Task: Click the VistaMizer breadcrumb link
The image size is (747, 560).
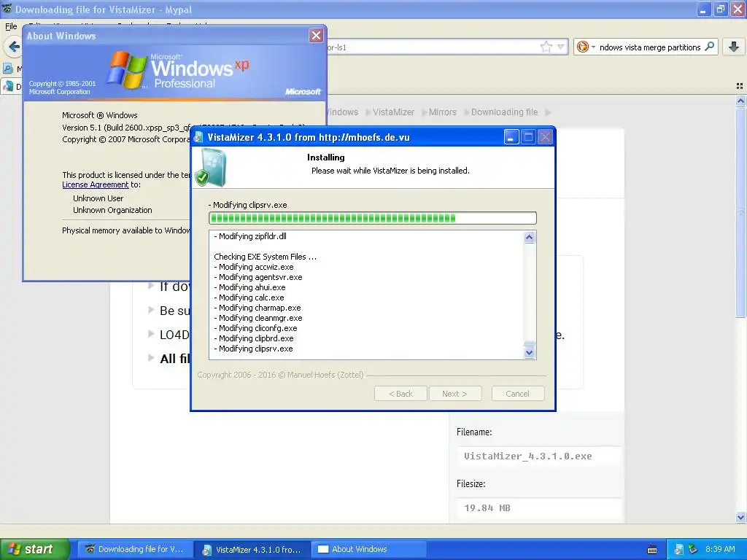Action: click(x=393, y=112)
